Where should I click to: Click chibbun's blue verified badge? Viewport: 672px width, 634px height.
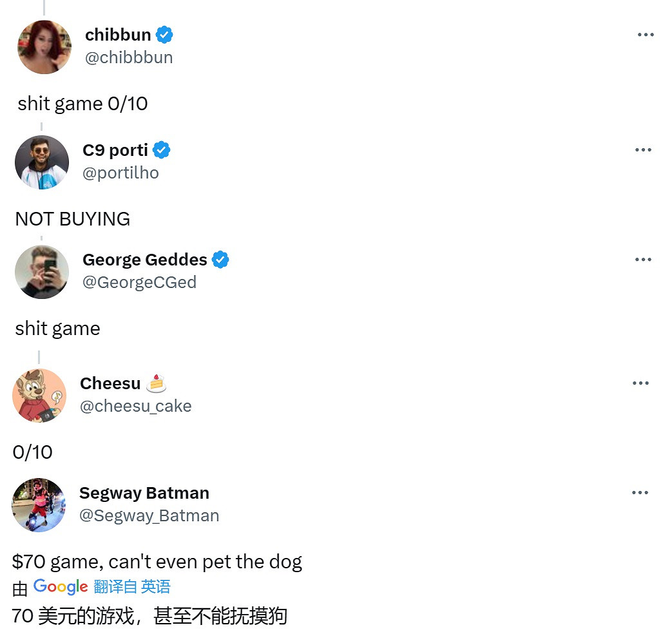(x=165, y=35)
